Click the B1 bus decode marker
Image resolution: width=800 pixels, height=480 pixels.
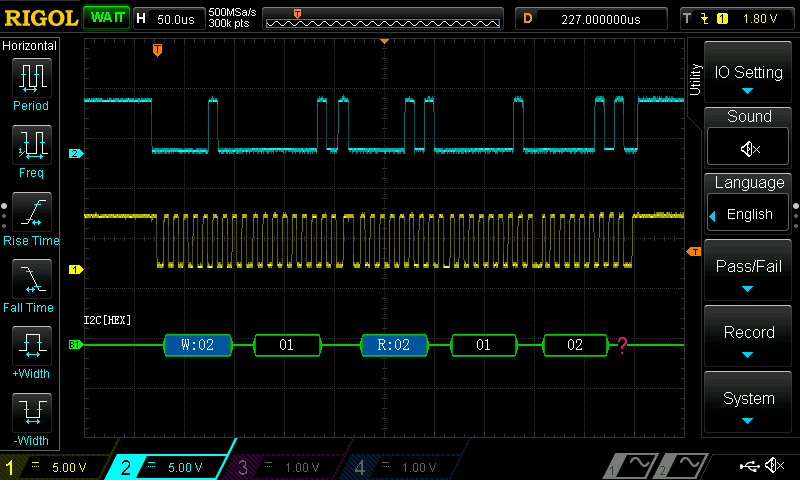pos(76,345)
